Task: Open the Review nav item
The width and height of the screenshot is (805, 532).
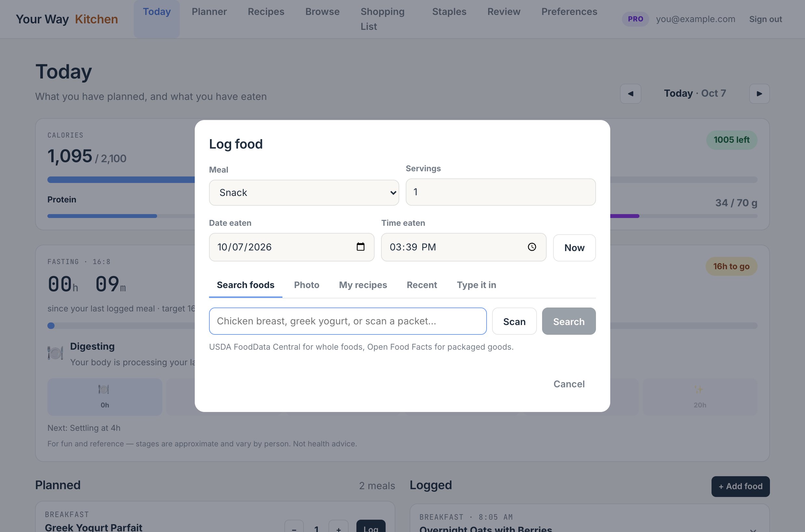Action: point(504,12)
